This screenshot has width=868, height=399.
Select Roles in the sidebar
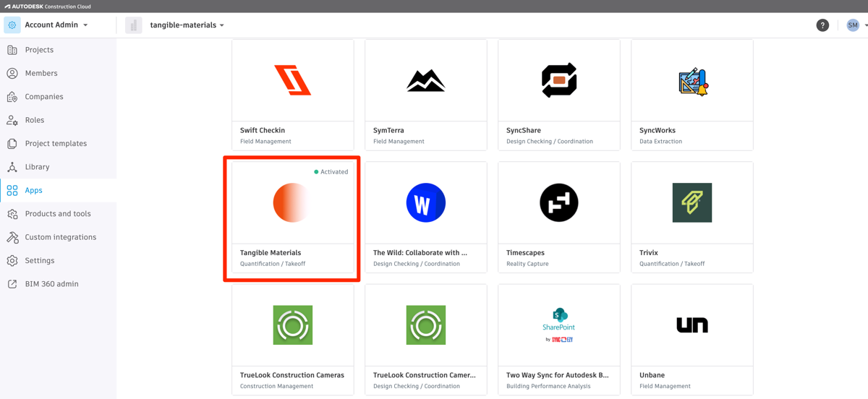pyautogui.click(x=35, y=120)
